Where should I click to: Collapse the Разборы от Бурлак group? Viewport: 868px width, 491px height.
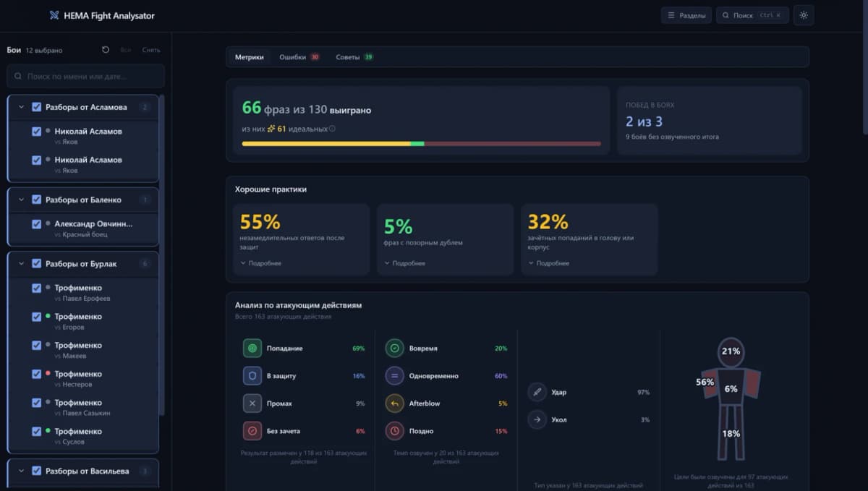22,264
